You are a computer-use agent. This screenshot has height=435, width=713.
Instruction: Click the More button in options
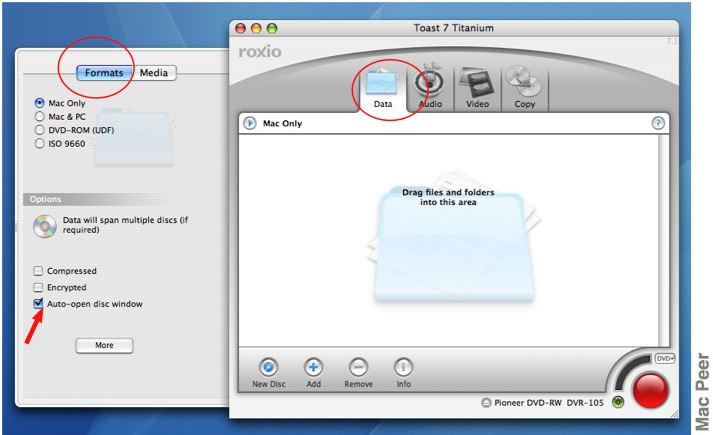[104, 345]
